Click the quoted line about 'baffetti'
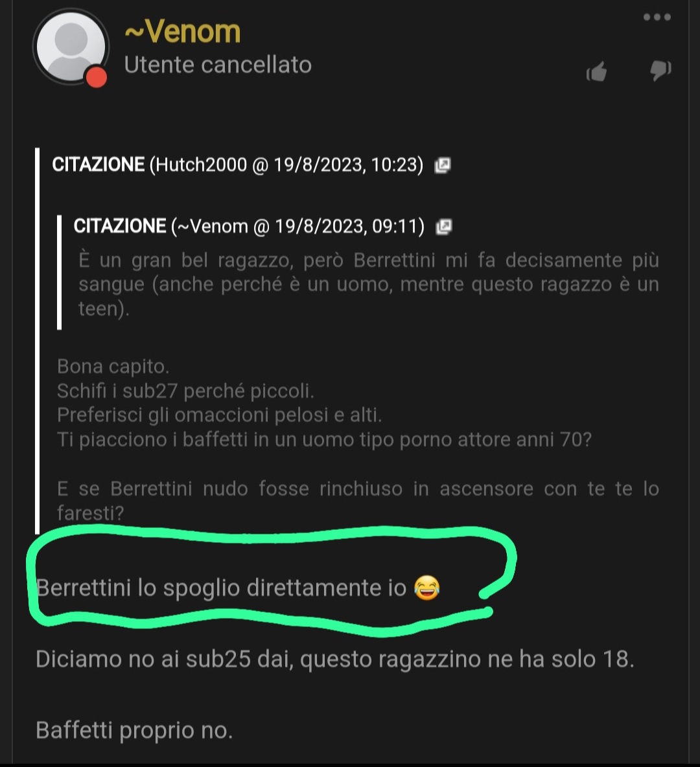Image resolution: width=700 pixels, height=767 pixels. (x=324, y=439)
